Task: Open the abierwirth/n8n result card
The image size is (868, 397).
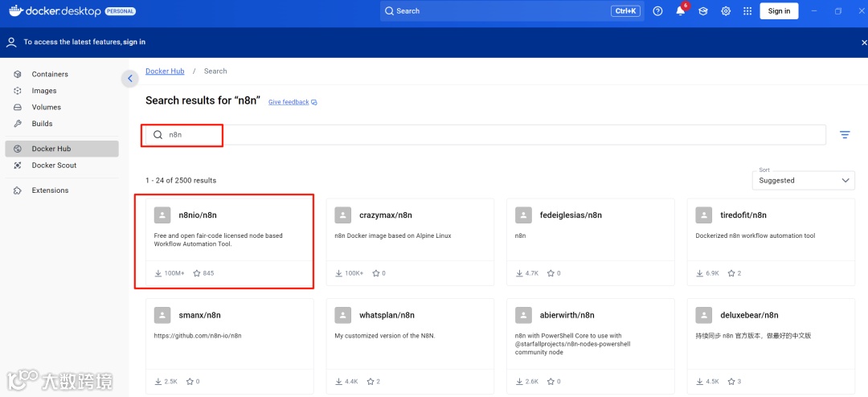Action: [591, 348]
